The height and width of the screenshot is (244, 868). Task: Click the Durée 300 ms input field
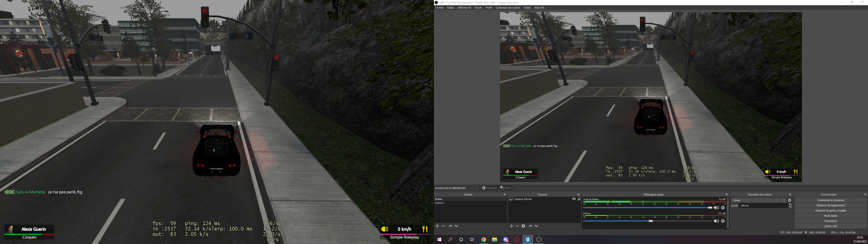coord(764,206)
